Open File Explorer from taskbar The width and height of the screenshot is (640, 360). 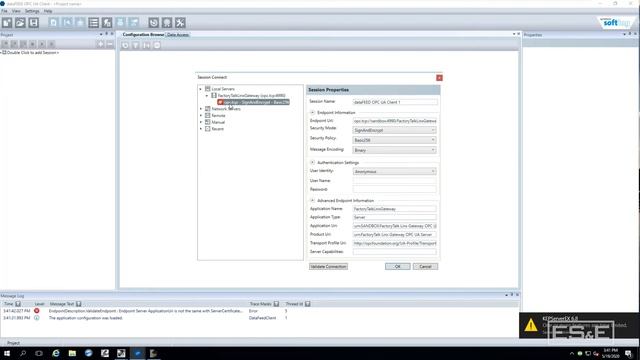[72, 353]
